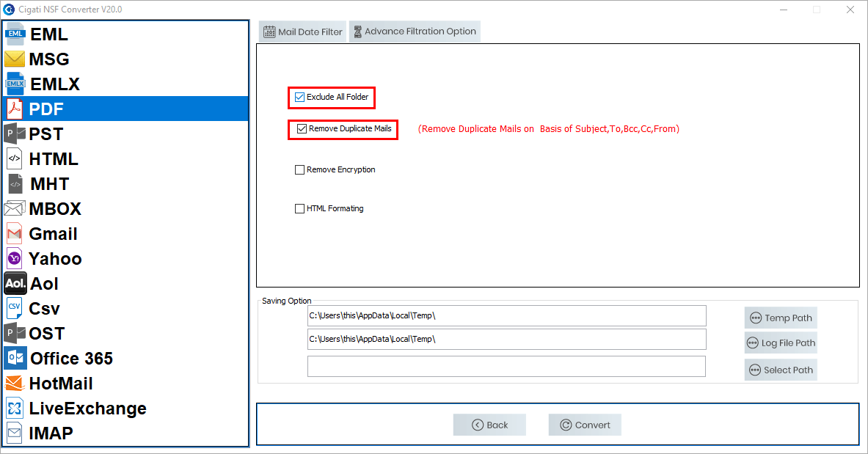Uncheck Exclude All Folder
Viewport: 868px width, 454px height.
click(299, 97)
